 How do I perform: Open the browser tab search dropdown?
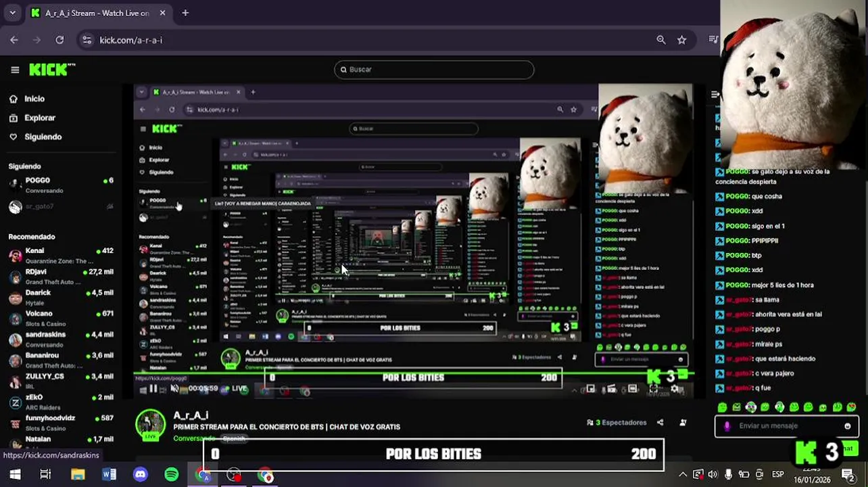pos(12,13)
